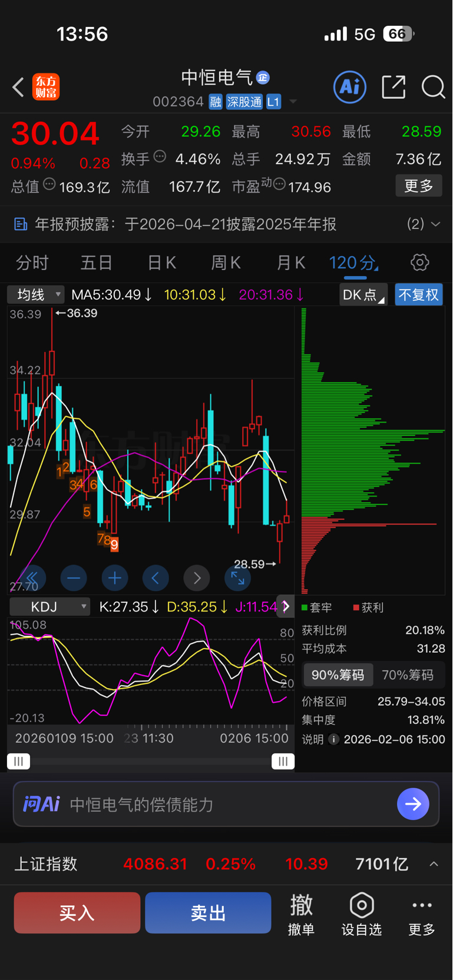453x980 pixels.
Task: Tap the 问Ai question input field
Action: pyautogui.click(x=226, y=804)
